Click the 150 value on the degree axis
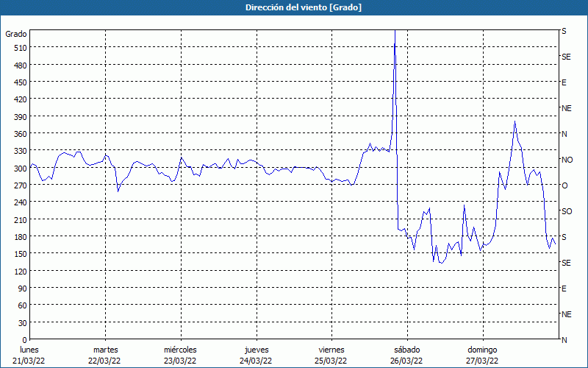Image resolution: width=588 pixels, height=368 pixels. pos(20,254)
